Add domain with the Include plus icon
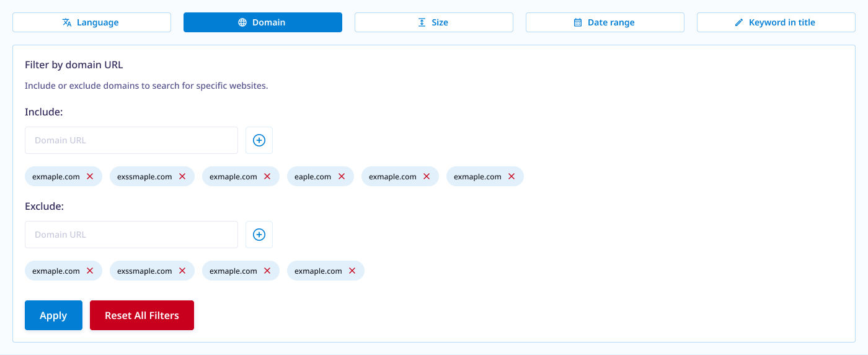 259,140
